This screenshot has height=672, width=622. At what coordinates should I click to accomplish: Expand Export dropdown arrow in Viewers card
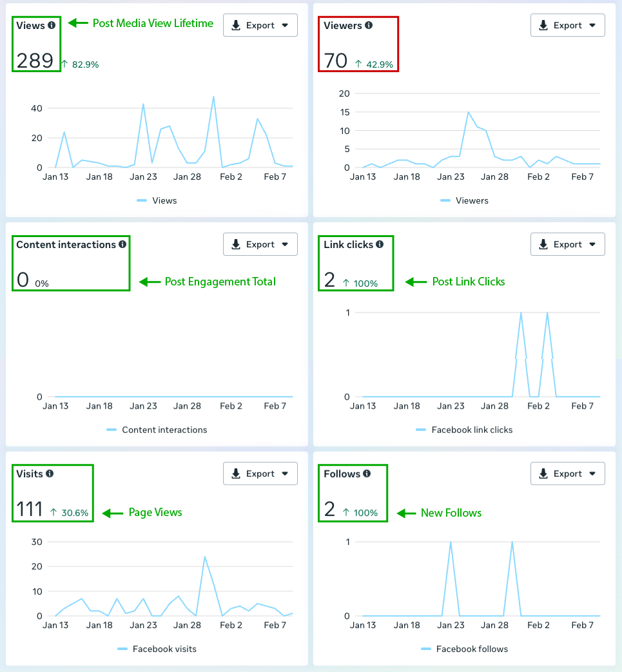[x=592, y=25]
